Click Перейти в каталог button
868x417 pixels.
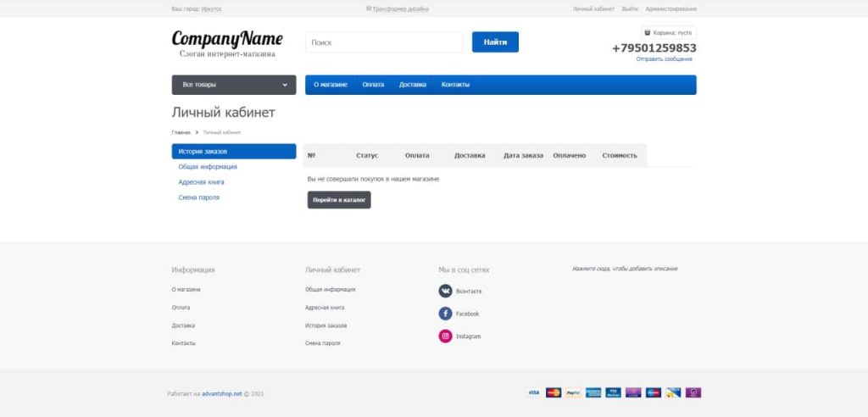point(339,200)
